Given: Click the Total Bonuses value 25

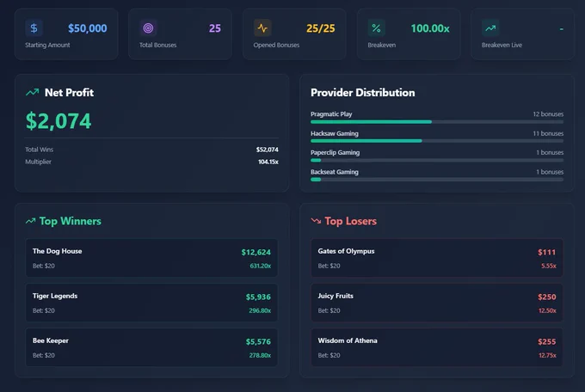Looking at the screenshot, I should [215, 28].
